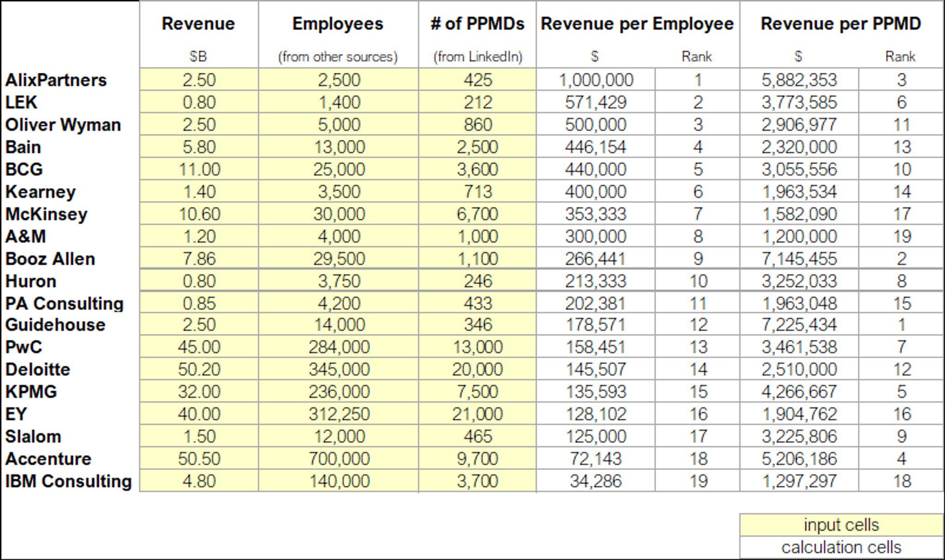Click McKinsey's revenue per employee 353,333

point(596,214)
